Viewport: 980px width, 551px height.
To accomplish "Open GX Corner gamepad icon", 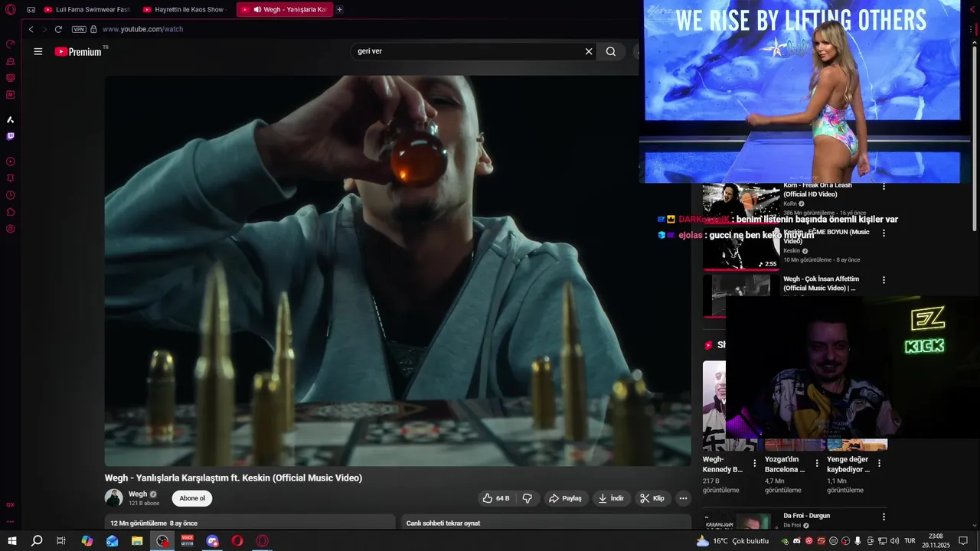I will tap(31, 10).
